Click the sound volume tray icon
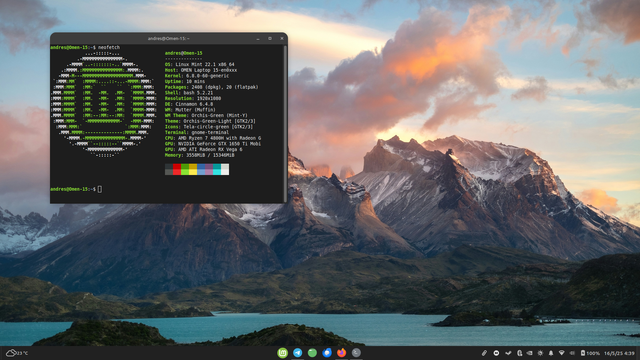The height and width of the screenshot is (360, 640). click(572, 353)
